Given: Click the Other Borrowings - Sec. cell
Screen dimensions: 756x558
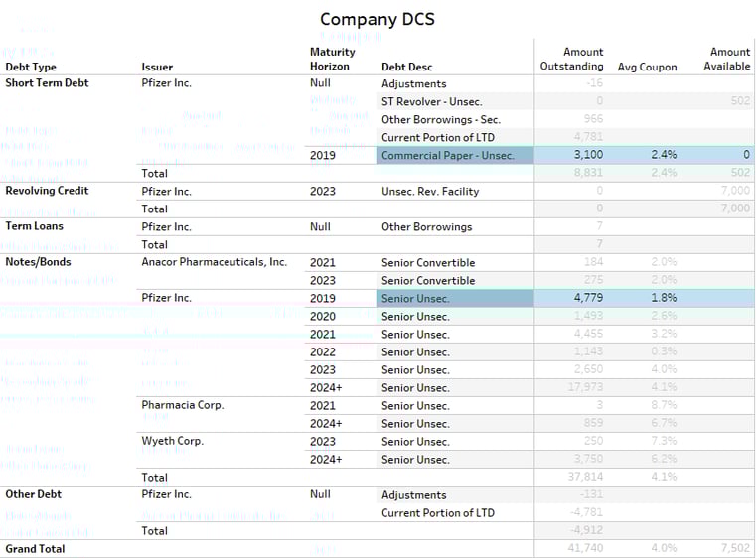Looking at the screenshot, I should pyautogui.click(x=441, y=119).
